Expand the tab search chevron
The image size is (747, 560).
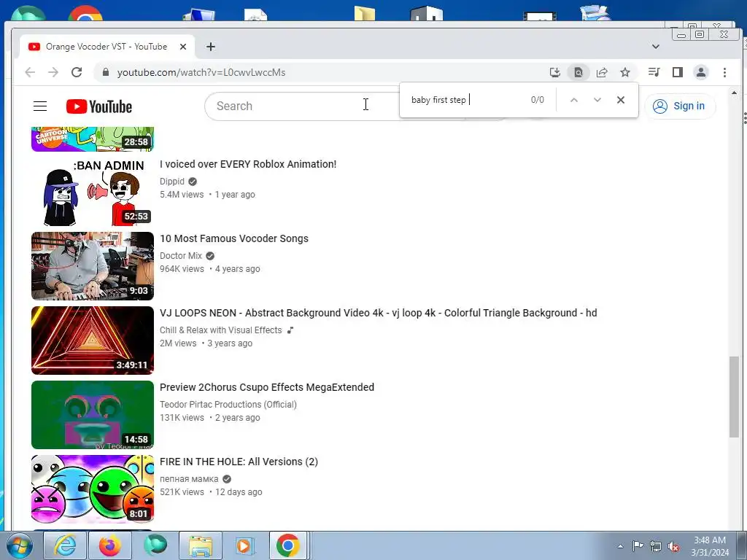click(656, 47)
